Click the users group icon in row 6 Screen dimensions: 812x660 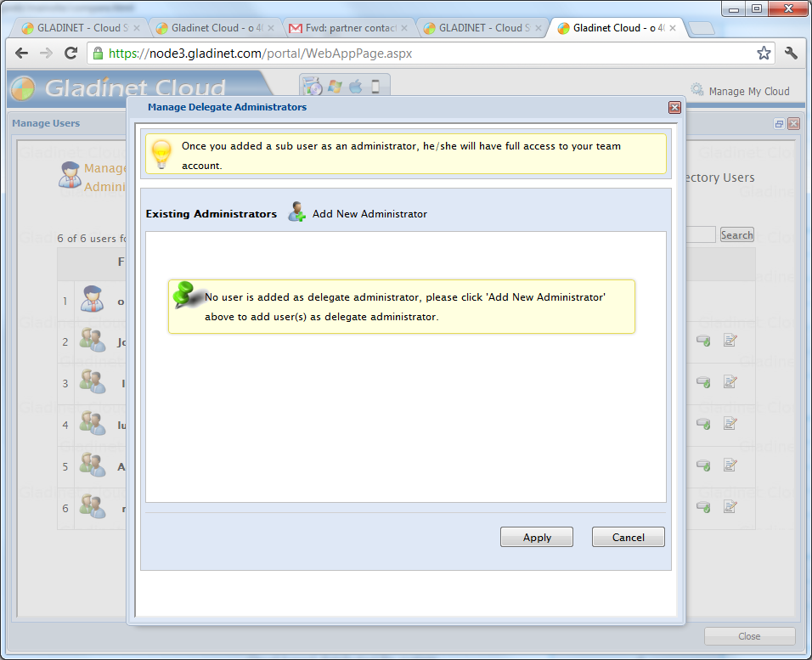point(93,506)
